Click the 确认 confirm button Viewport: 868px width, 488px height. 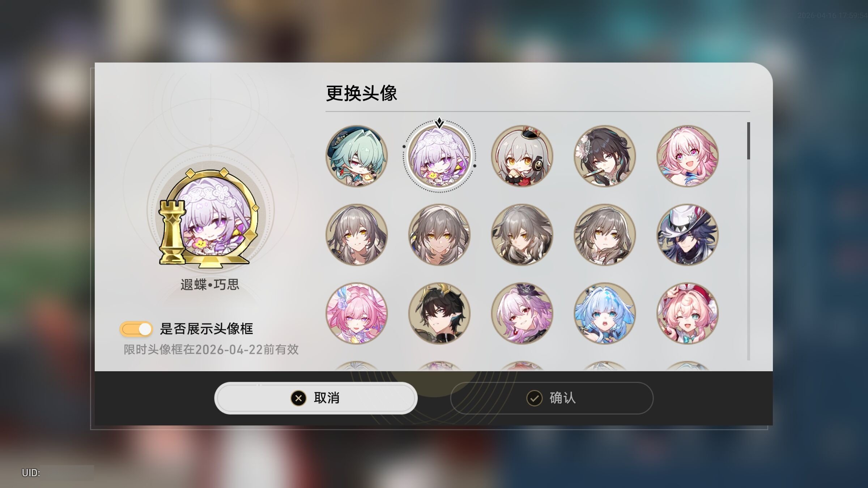click(552, 398)
